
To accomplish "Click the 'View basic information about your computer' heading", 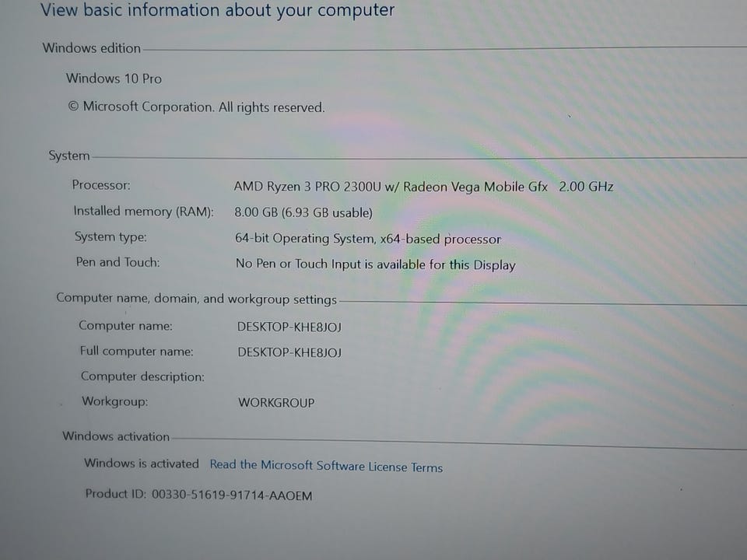I will (218, 10).
